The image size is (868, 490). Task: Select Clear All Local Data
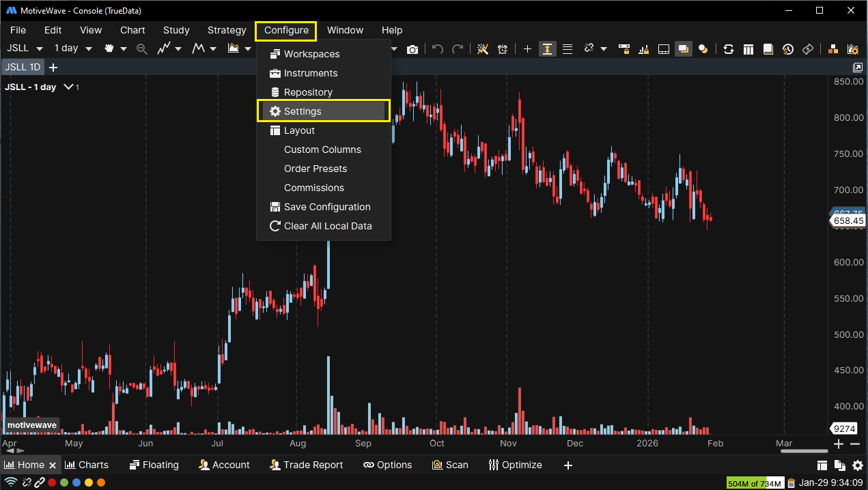click(327, 226)
